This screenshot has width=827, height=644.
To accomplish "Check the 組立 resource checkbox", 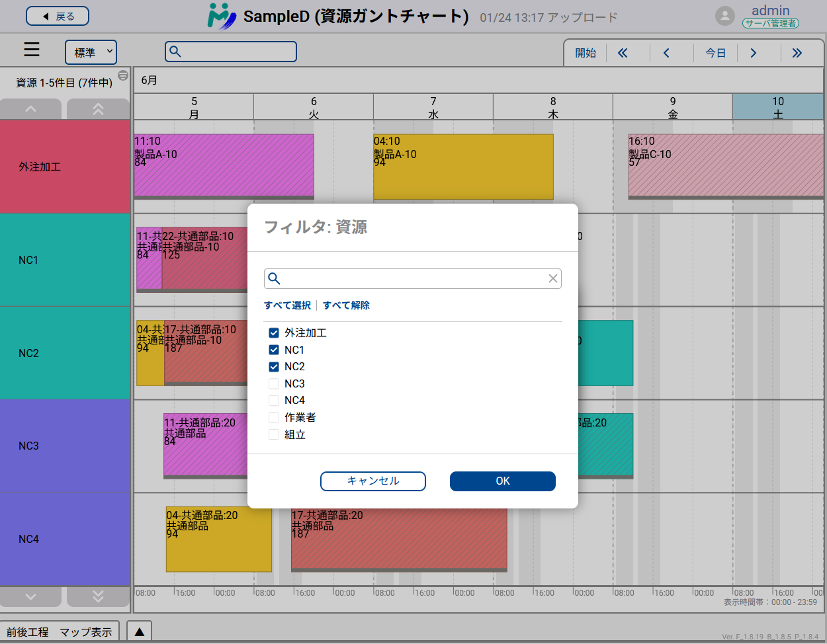I will click(x=274, y=434).
